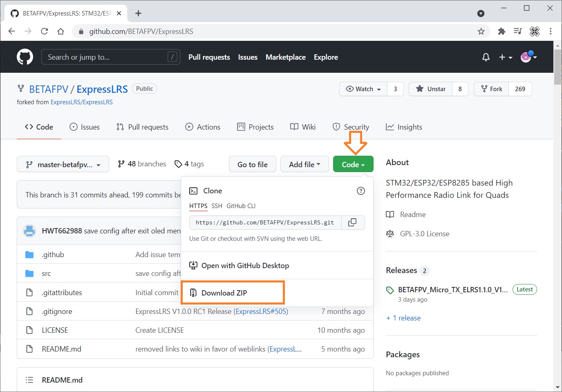Viewport: 562px width, 392px height.
Task: Expand the green Code dropdown button
Action: coord(353,164)
